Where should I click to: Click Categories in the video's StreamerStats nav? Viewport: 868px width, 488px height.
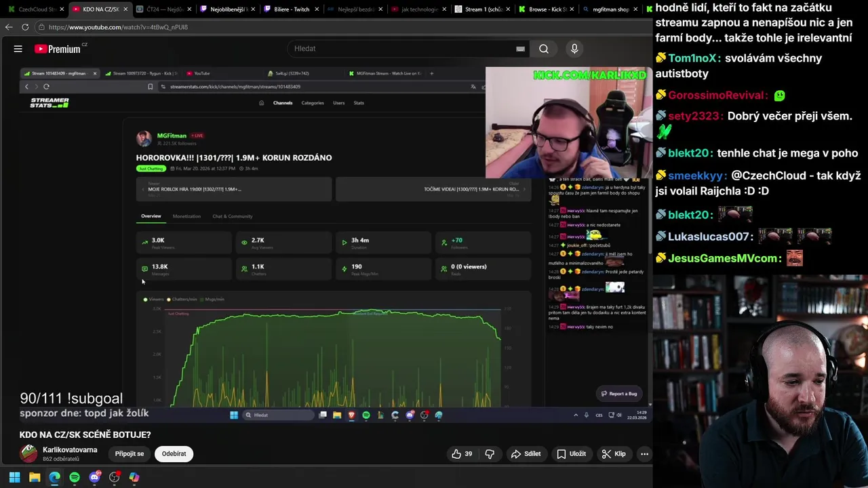coord(313,103)
